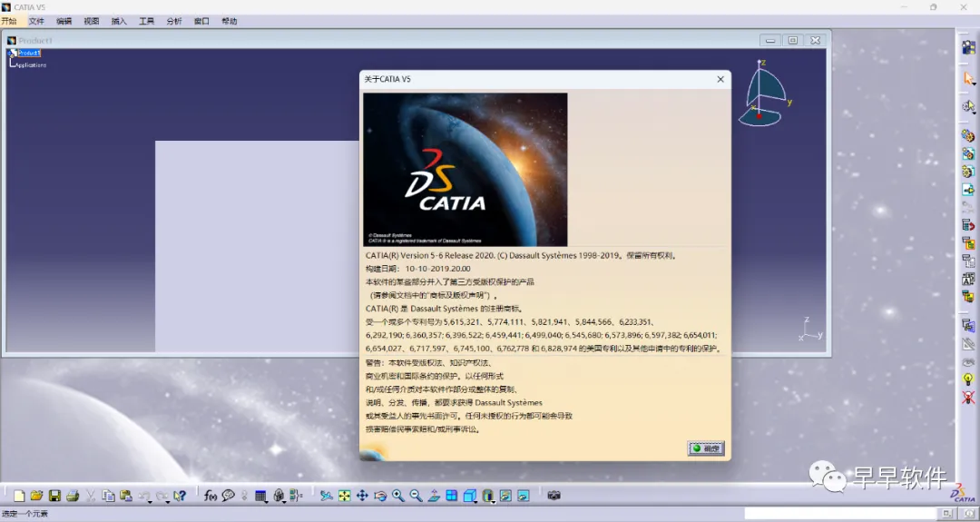Zoom Out with the magnifier minus icon
Image resolution: width=980 pixels, height=522 pixels.
416,496
